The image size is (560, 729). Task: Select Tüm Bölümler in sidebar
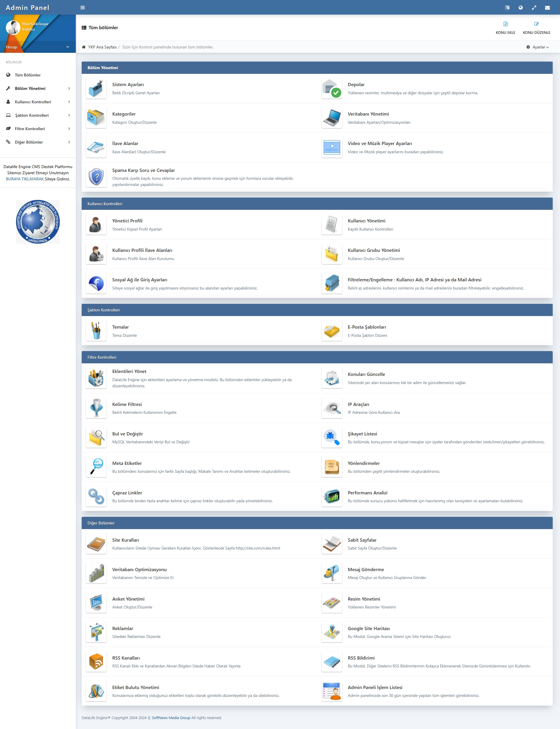point(28,75)
